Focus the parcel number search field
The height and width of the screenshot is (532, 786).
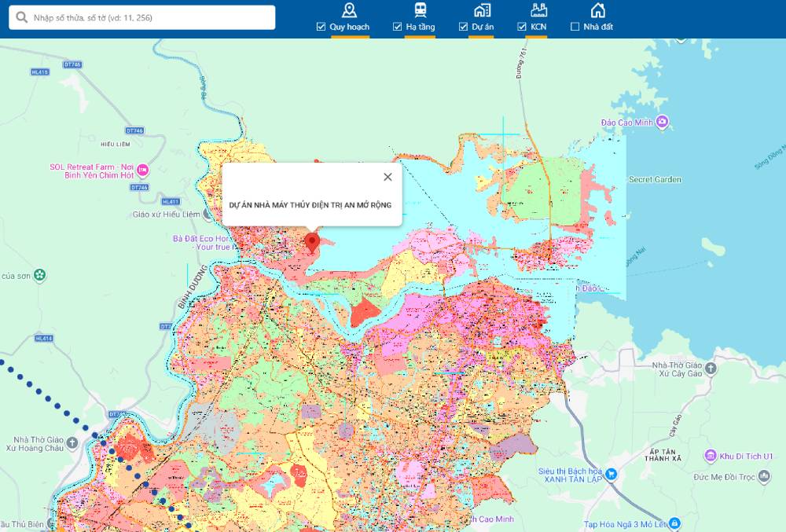point(149,17)
